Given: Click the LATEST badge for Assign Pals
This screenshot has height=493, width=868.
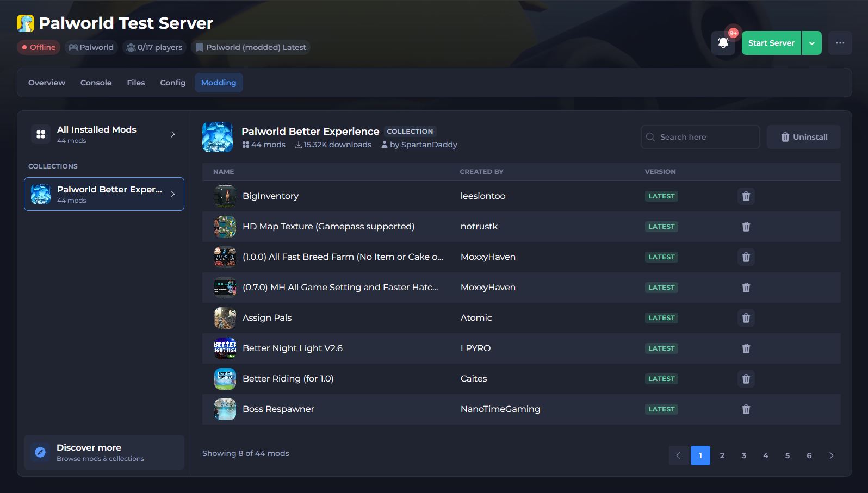Looking at the screenshot, I should tap(661, 318).
